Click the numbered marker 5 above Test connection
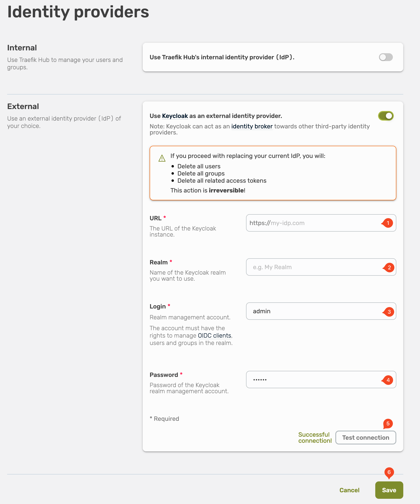The image size is (420, 504). pos(388,424)
